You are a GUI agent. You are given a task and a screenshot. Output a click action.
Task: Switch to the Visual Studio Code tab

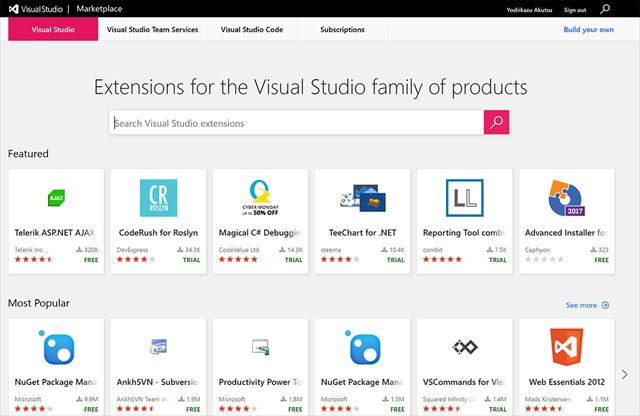click(252, 29)
